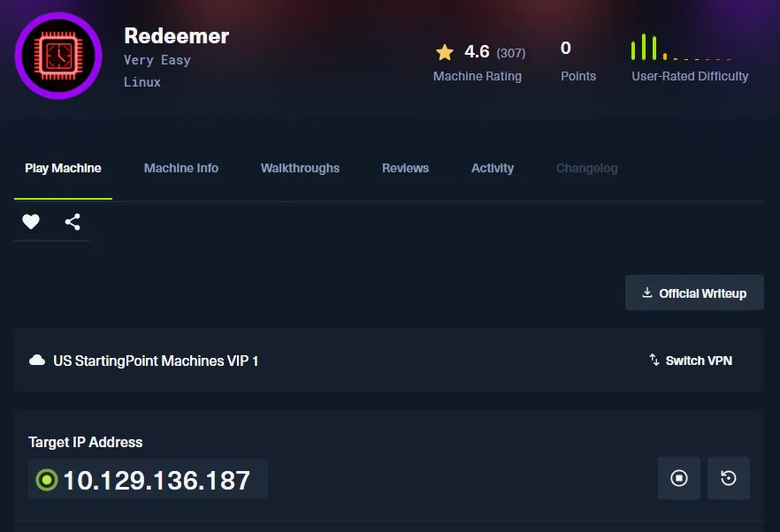780x532 pixels.
Task: View the Reviews tab
Action: (x=405, y=168)
